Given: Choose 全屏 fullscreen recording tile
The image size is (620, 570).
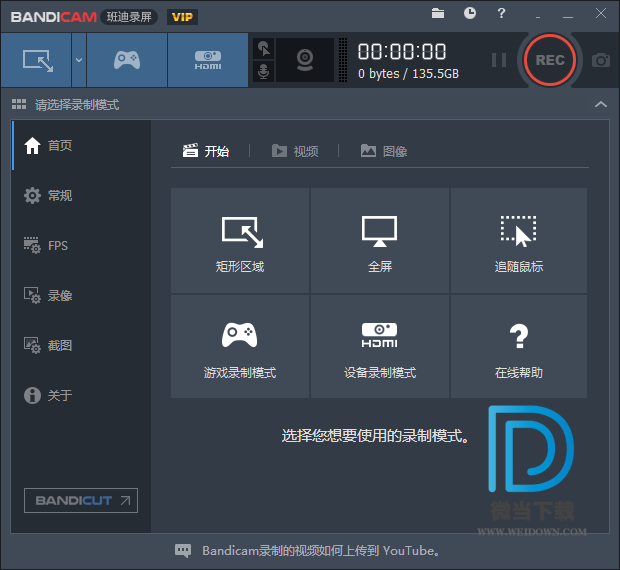Looking at the screenshot, I should 380,240.
